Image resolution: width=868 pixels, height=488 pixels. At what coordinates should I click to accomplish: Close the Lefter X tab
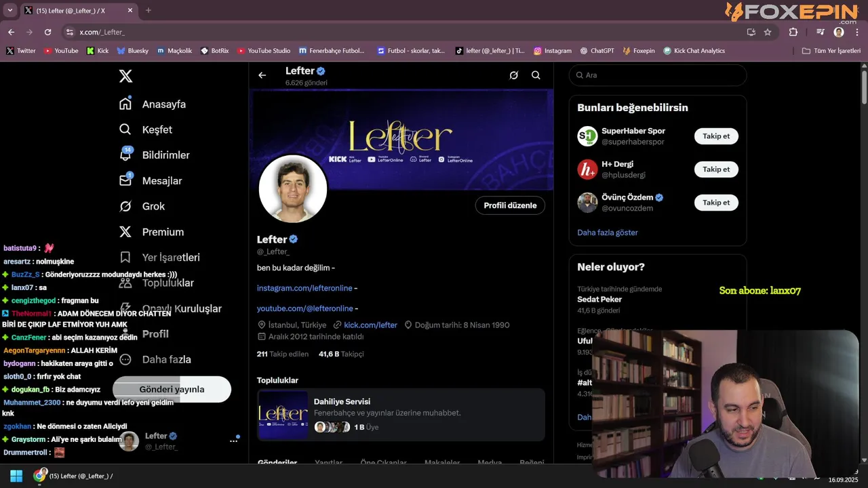click(130, 10)
